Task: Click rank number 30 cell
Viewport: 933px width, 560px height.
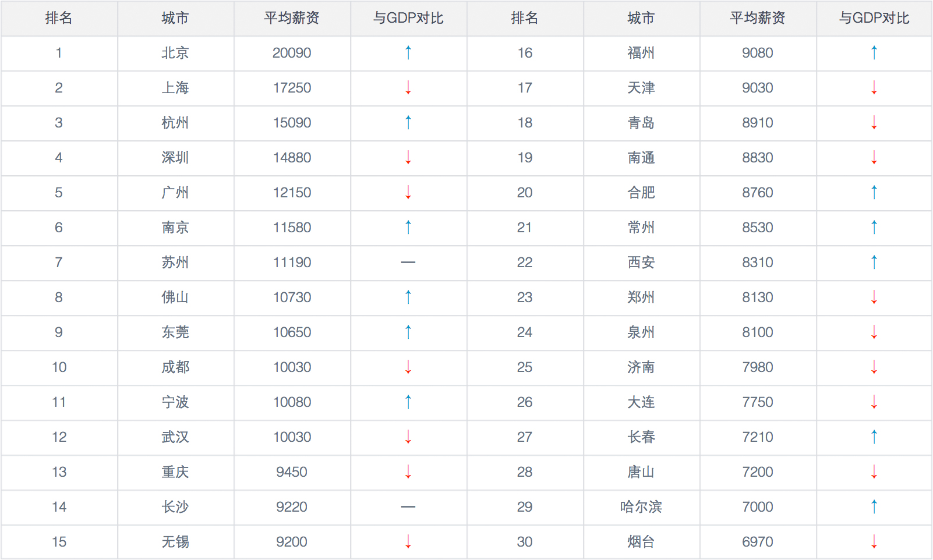Action: point(525,542)
